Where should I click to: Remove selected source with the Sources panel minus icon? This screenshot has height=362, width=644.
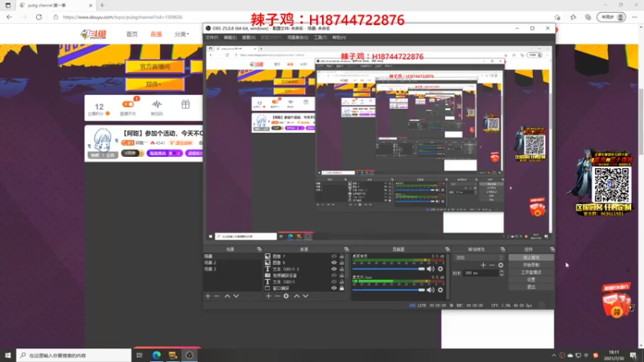[x=277, y=296]
